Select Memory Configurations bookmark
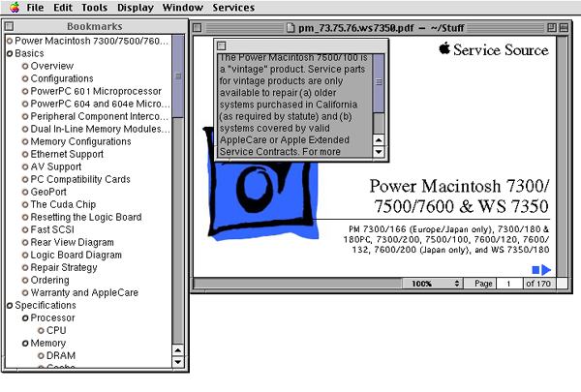581x392 pixels. (x=80, y=141)
